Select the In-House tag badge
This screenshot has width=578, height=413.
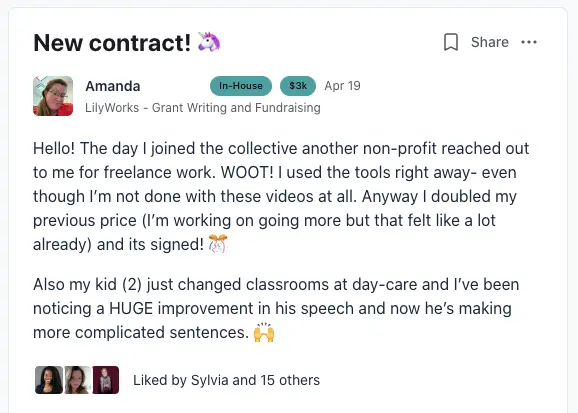(x=241, y=86)
